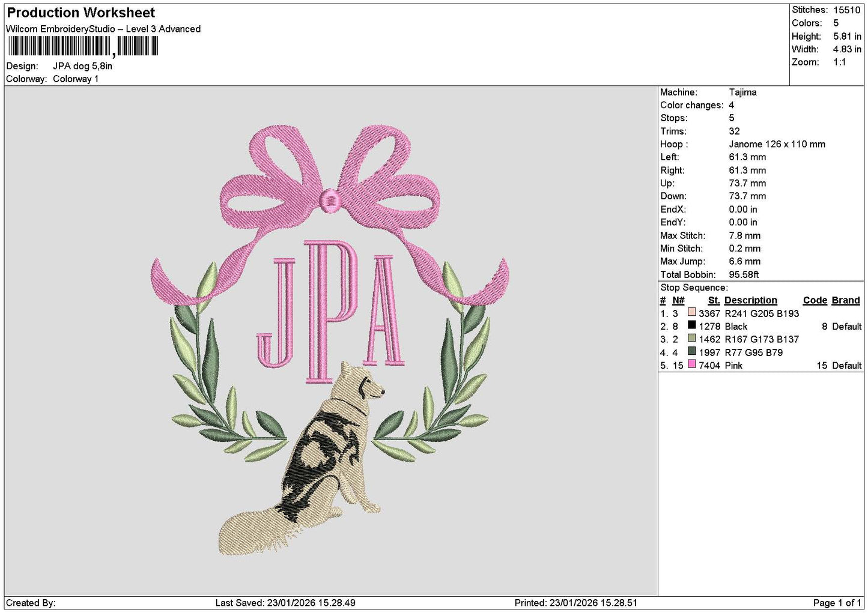
Task: Click the Width value "4.83 in"
Action: (x=847, y=49)
